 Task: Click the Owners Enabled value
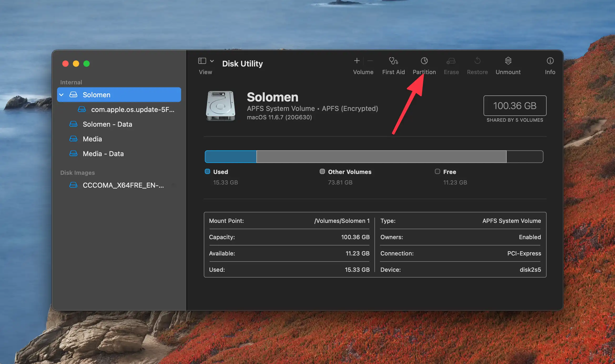[530, 237]
